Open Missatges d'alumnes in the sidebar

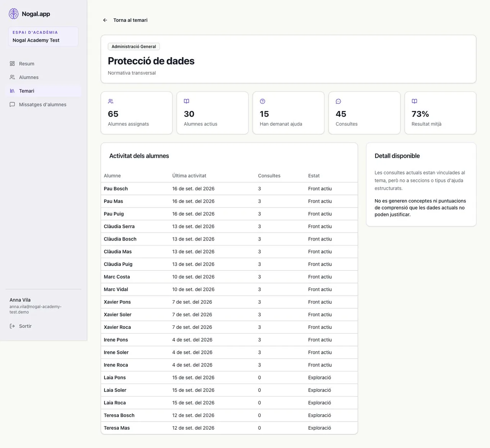[43, 105]
